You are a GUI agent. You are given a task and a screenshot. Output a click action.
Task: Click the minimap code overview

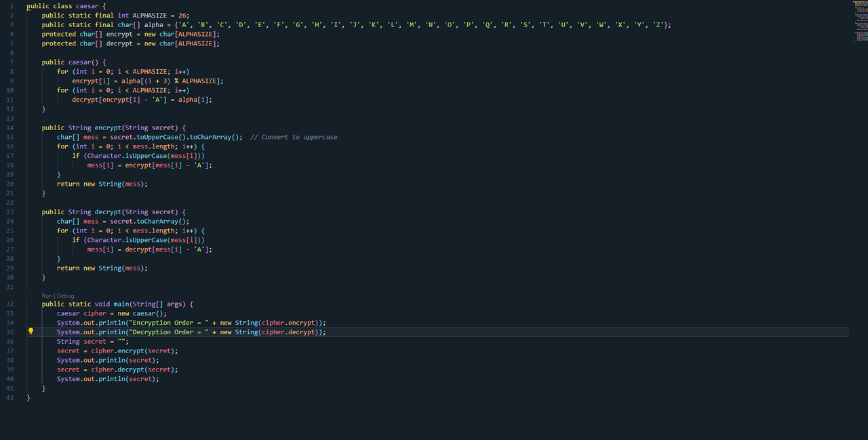860,22
